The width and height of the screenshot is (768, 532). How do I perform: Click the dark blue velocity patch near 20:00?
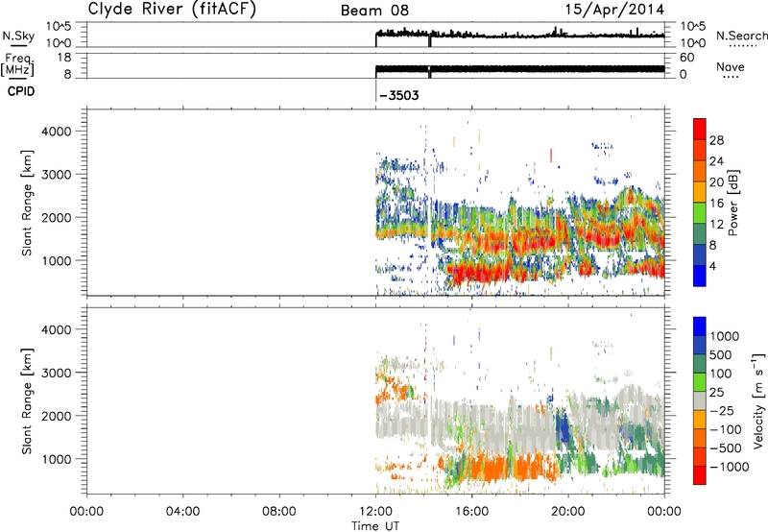click(x=564, y=426)
